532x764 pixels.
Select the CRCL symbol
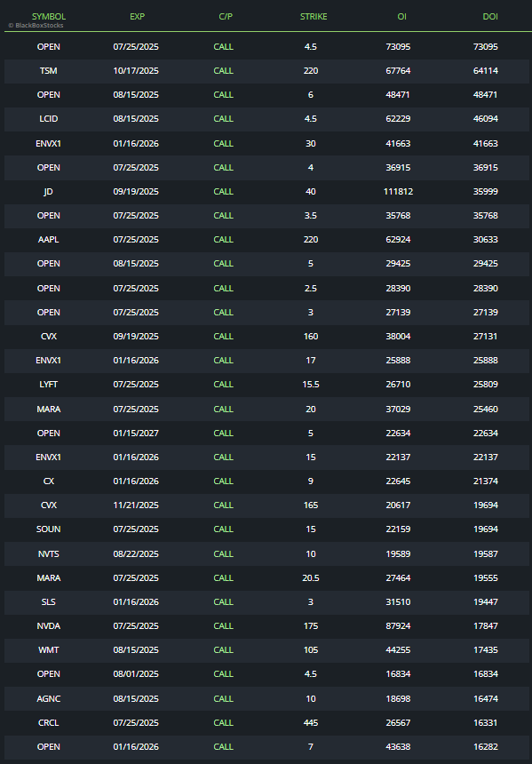tap(49, 722)
